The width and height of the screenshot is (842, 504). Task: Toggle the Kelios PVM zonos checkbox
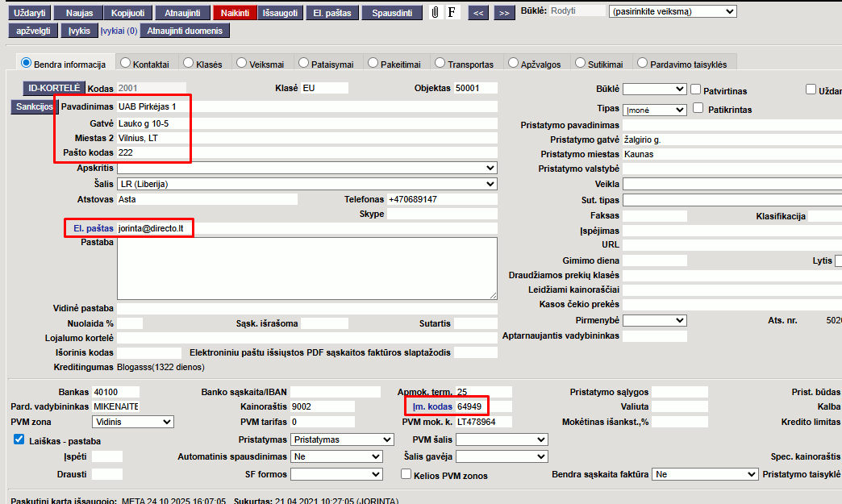point(406,474)
